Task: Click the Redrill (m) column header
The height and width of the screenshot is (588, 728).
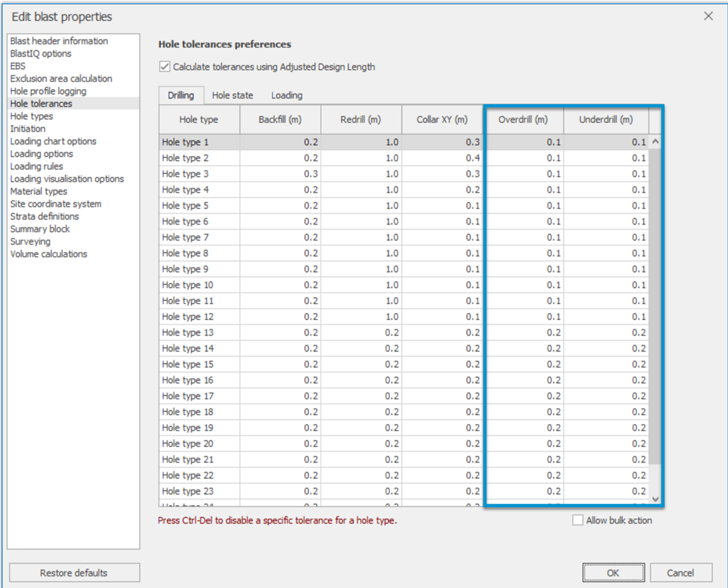Action: pos(361,120)
